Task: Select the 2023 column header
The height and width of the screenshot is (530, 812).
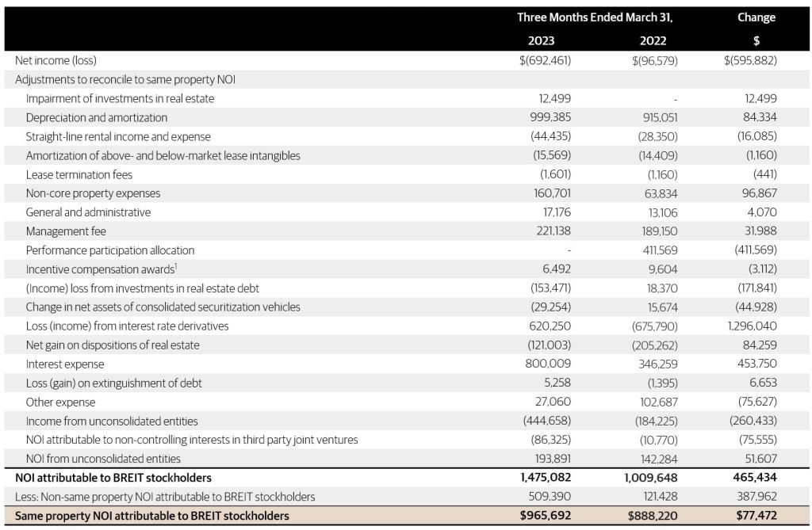Action: coord(541,41)
